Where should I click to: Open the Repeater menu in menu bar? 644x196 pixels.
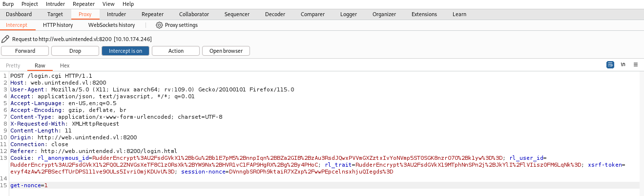click(x=83, y=4)
